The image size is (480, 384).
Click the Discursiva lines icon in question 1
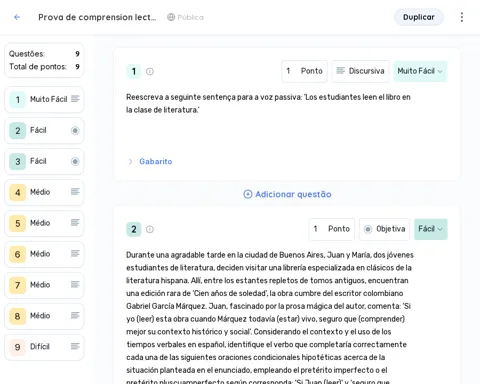pos(340,71)
